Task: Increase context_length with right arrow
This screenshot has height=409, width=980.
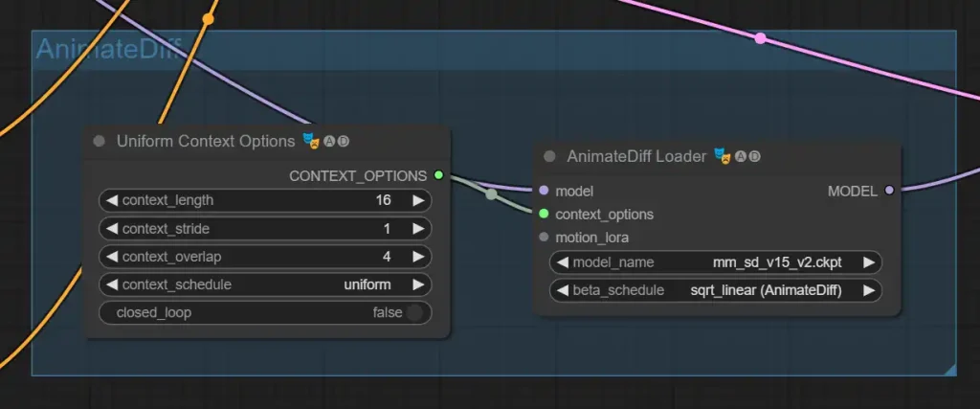Action: tap(418, 200)
